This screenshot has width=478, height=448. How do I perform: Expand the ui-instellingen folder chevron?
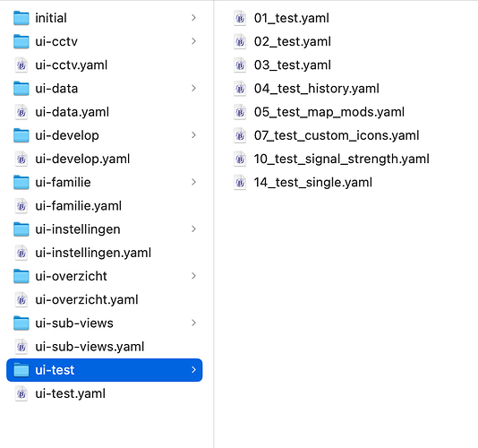[193, 228]
